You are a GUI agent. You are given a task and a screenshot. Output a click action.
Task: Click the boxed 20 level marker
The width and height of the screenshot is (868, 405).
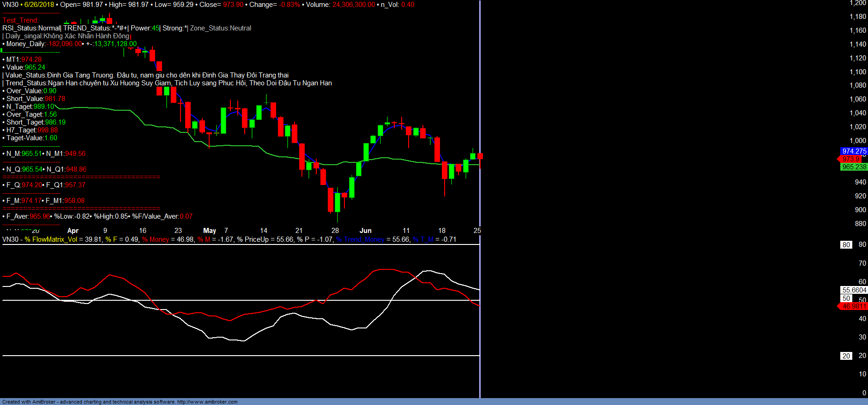pos(846,356)
